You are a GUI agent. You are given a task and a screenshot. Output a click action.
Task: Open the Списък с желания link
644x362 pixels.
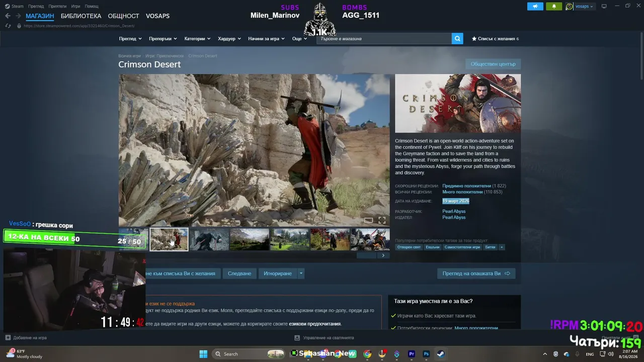495,39
